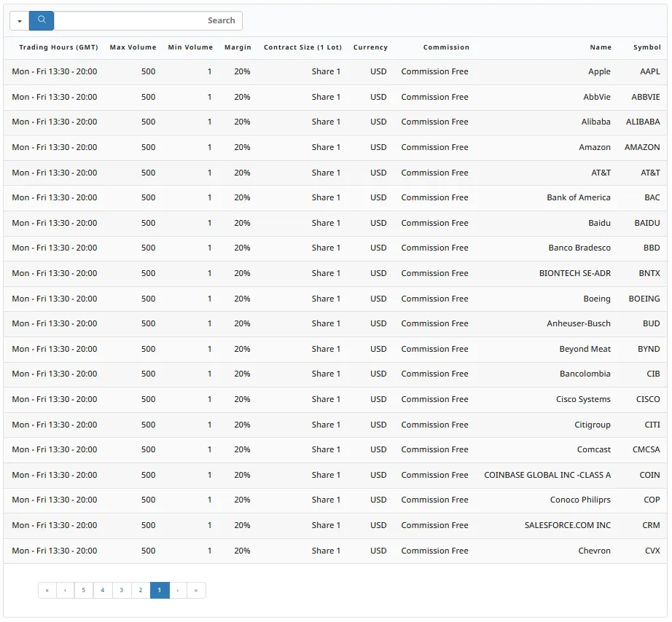Click the double left arrow pagination button
The image size is (672, 622).
tap(47, 591)
